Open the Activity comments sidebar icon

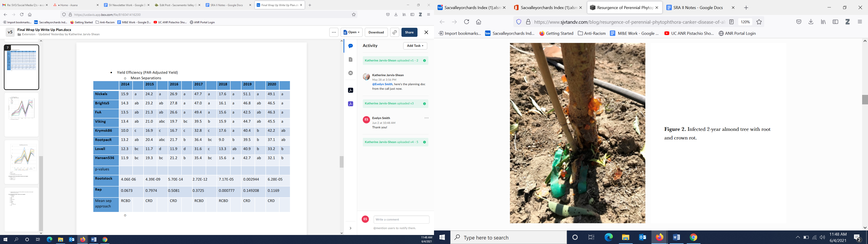coord(350,46)
